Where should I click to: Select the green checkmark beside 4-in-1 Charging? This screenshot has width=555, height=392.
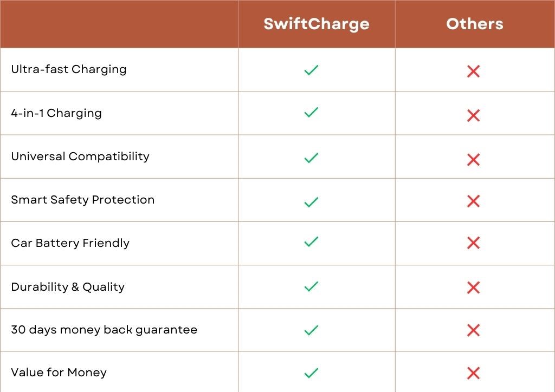(311, 112)
